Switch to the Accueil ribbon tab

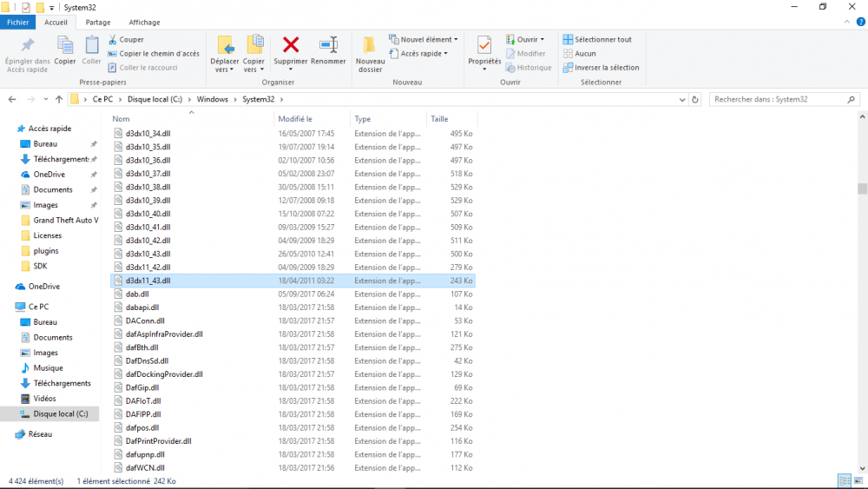coord(56,23)
